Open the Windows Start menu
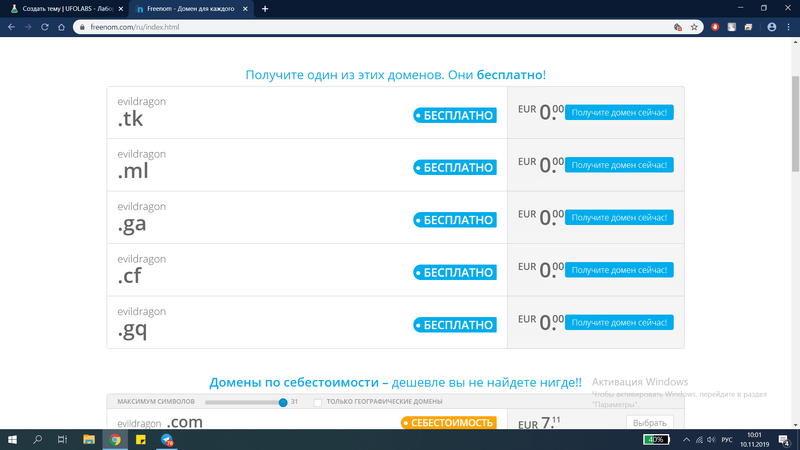The width and height of the screenshot is (800, 450). click(13, 439)
